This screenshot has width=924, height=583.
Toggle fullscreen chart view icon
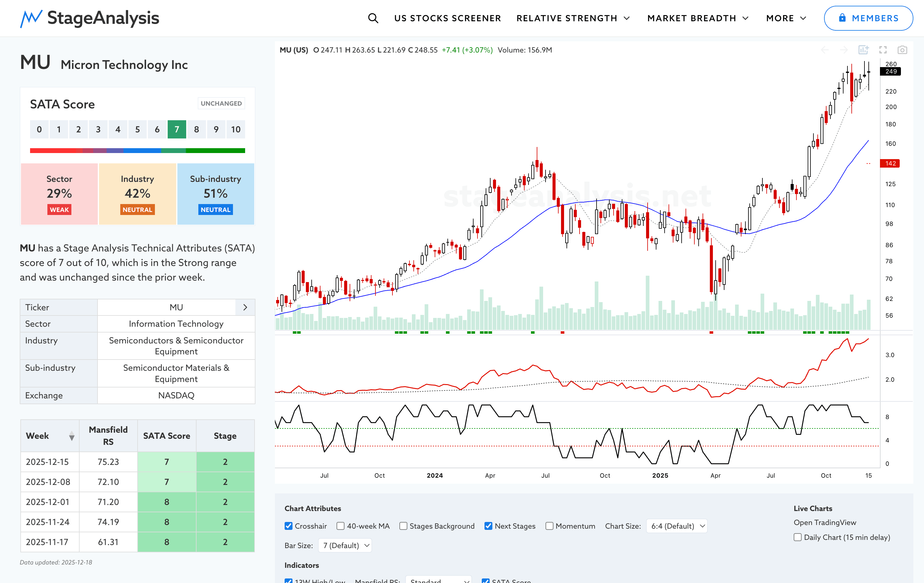883,50
